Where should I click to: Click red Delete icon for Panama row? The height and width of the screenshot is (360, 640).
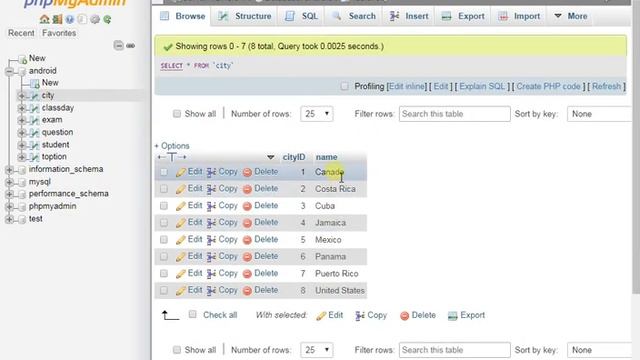pos(247,257)
